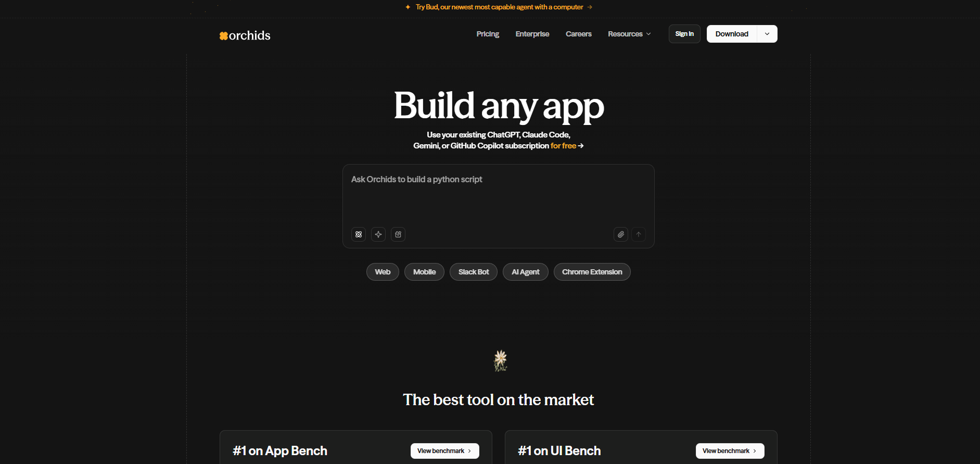Click the atom icon in the prompt box
This screenshot has width=980, height=464.
tap(359, 234)
